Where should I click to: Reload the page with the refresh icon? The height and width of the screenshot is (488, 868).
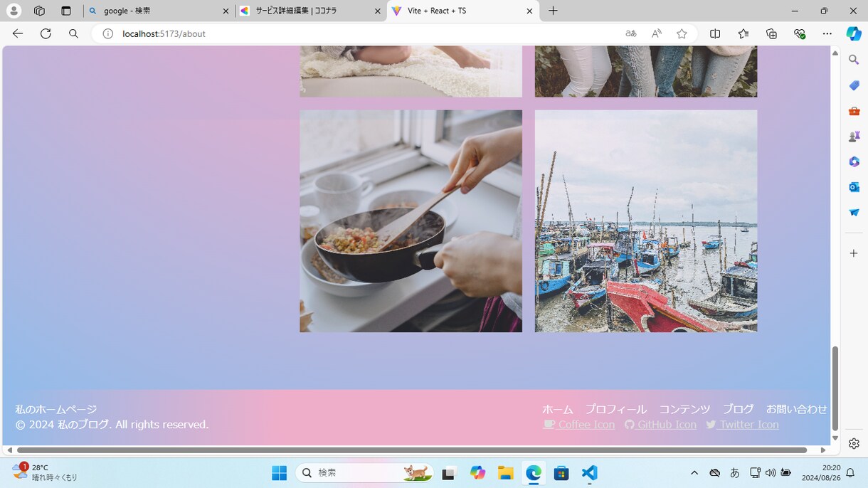click(46, 33)
